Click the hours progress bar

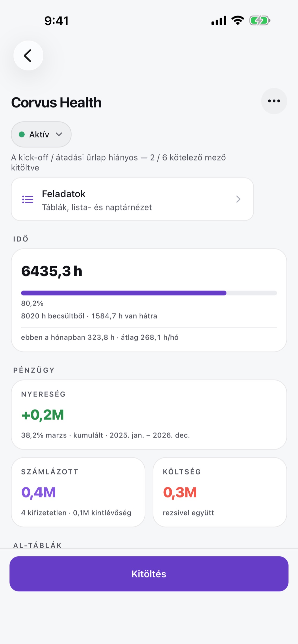[x=149, y=293]
